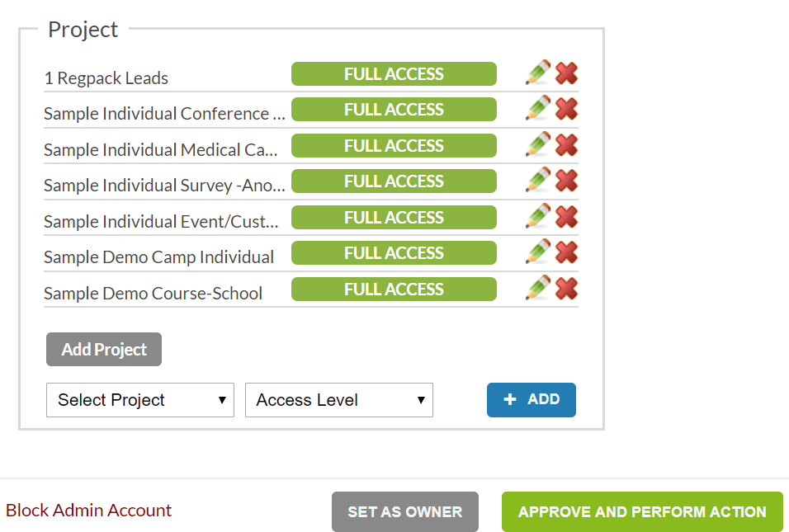Click the Add Project button
The image size is (789, 532).
pyautogui.click(x=104, y=350)
